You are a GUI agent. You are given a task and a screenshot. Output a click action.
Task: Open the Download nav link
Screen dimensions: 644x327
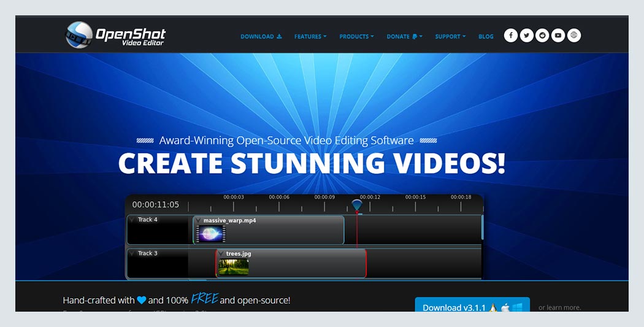click(x=261, y=36)
